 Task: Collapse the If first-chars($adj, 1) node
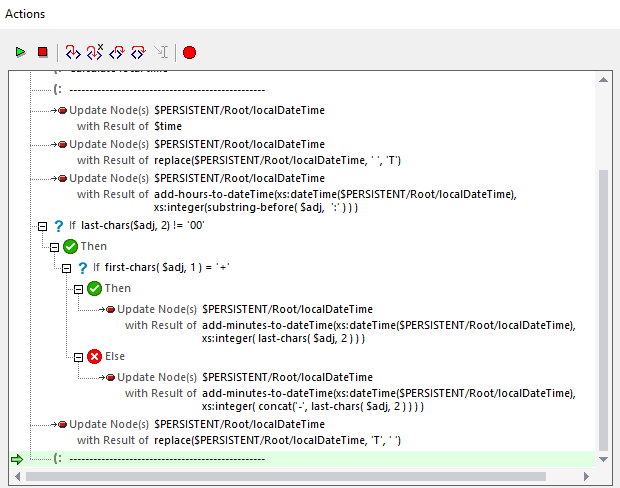click(67, 268)
